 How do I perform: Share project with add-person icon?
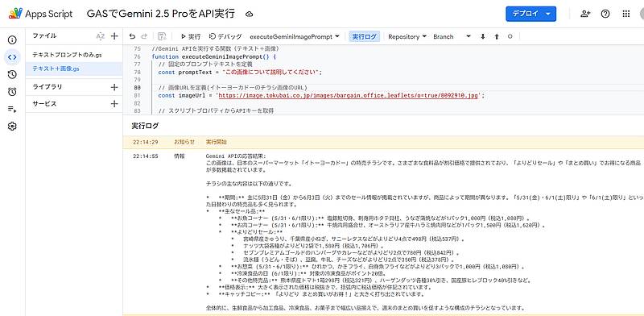(x=585, y=14)
